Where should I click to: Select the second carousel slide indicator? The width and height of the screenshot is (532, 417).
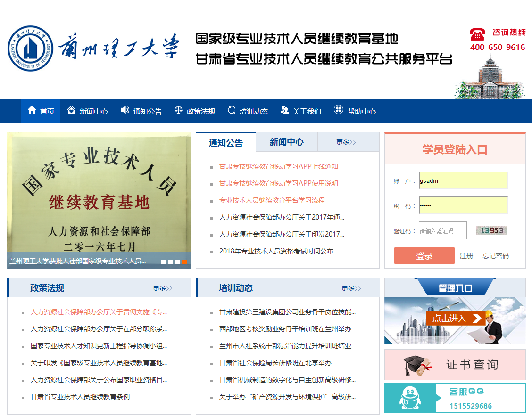pyautogui.click(x=170, y=262)
